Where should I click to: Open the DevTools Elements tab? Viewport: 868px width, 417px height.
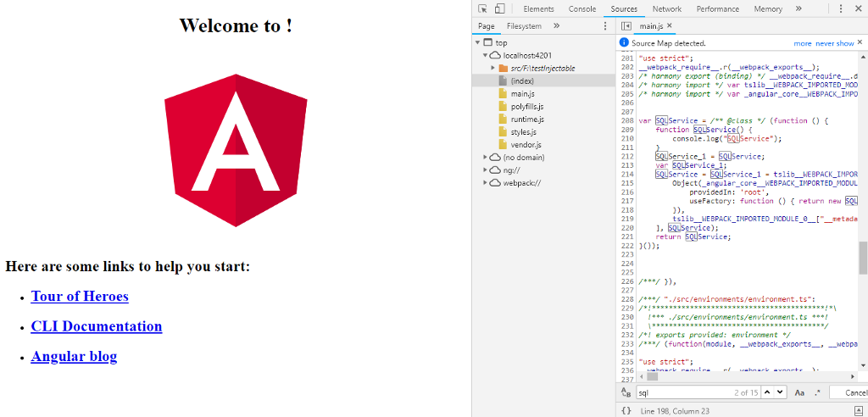[538, 8]
